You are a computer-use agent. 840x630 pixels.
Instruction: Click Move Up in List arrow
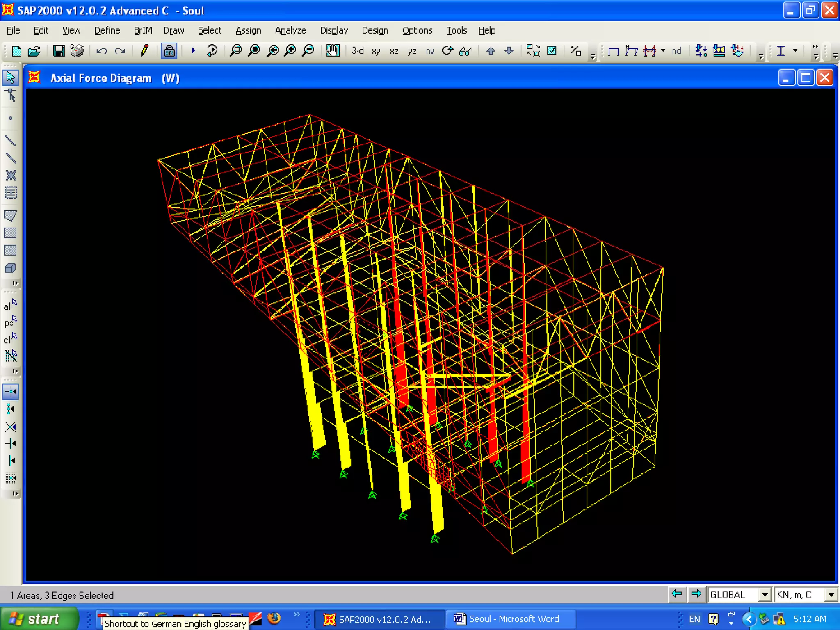491,51
